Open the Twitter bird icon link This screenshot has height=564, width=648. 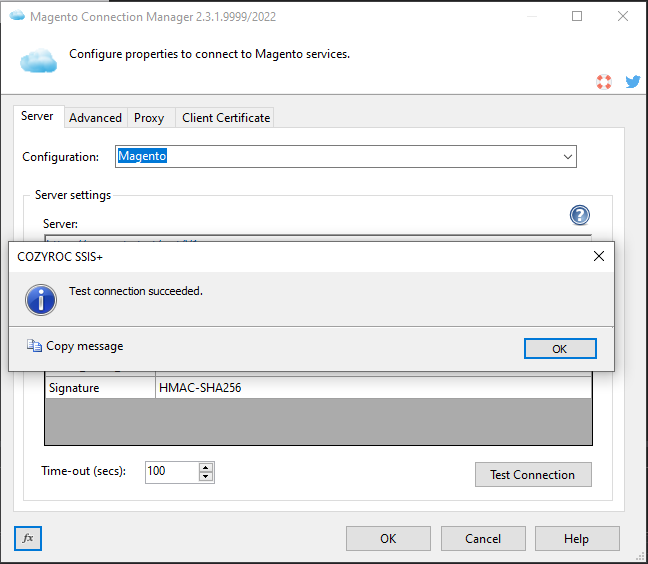point(633,81)
